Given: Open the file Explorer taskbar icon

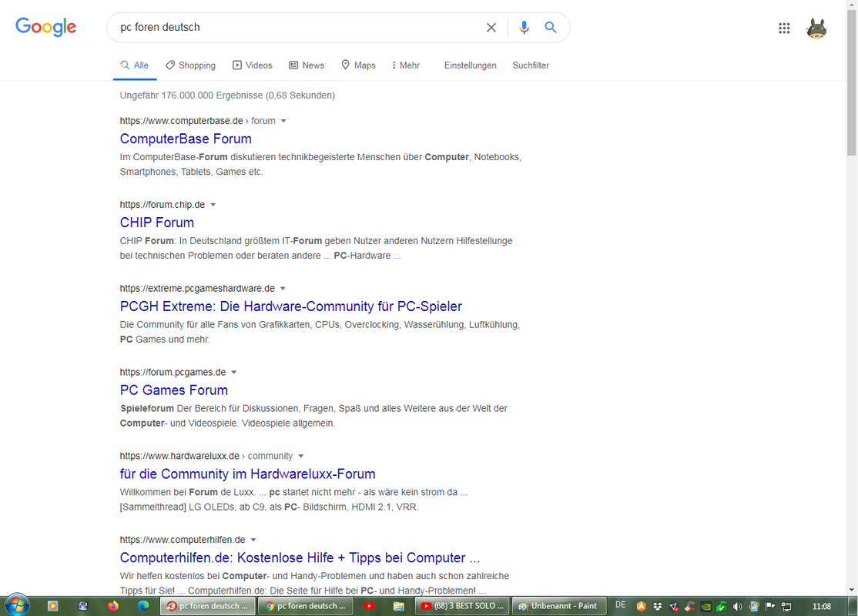Looking at the screenshot, I should pyautogui.click(x=399, y=606).
